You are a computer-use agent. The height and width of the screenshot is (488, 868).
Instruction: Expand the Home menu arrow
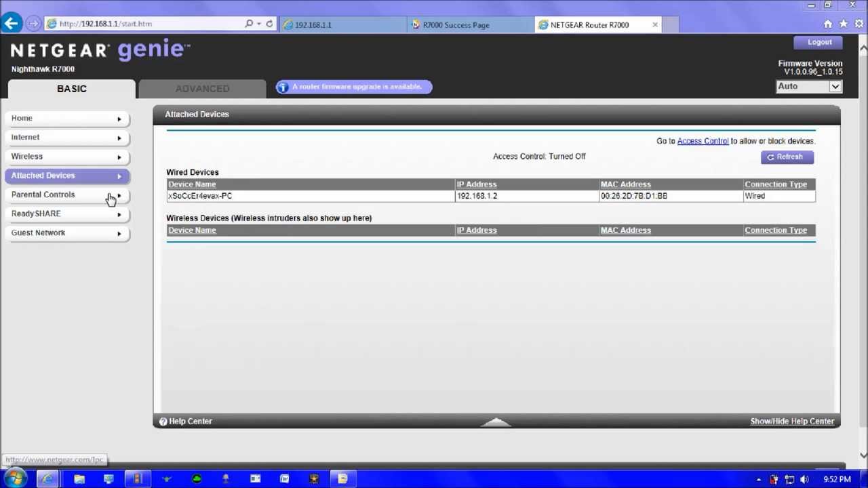119,119
